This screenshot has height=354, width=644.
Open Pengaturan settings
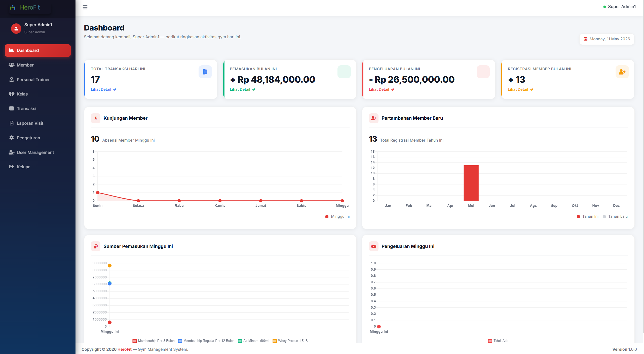pyautogui.click(x=38, y=138)
